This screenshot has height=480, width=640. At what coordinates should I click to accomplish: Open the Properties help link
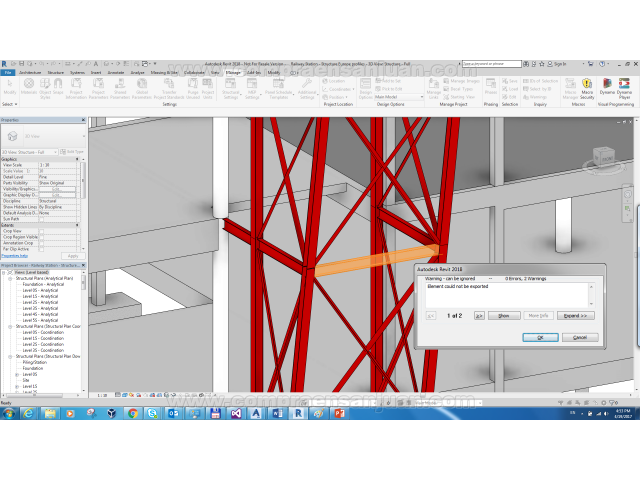click(x=15, y=256)
